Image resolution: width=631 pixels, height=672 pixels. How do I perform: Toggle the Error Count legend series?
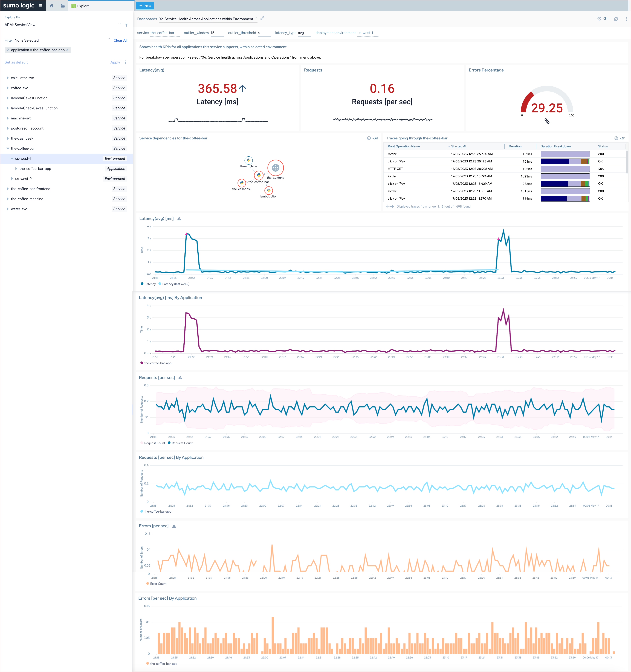(x=156, y=584)
